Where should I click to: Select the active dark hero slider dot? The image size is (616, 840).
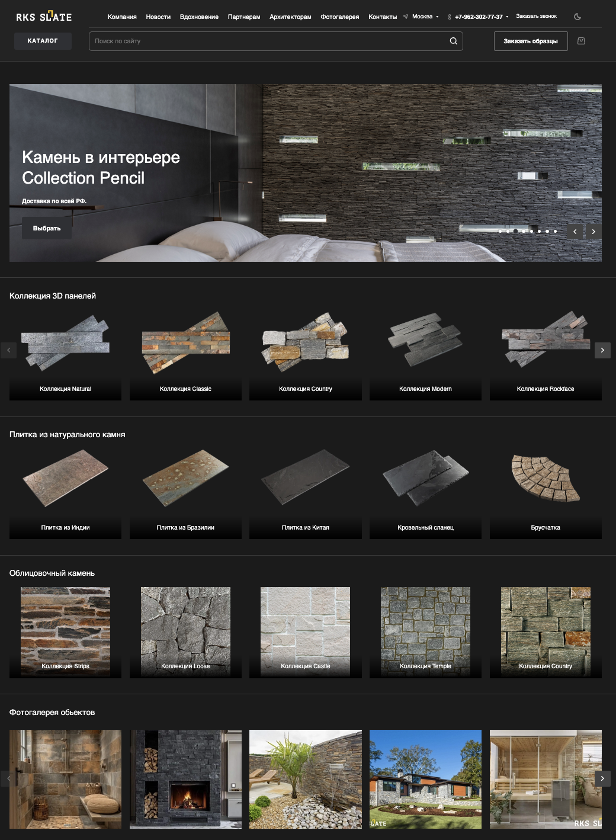(x=515, y=231)
